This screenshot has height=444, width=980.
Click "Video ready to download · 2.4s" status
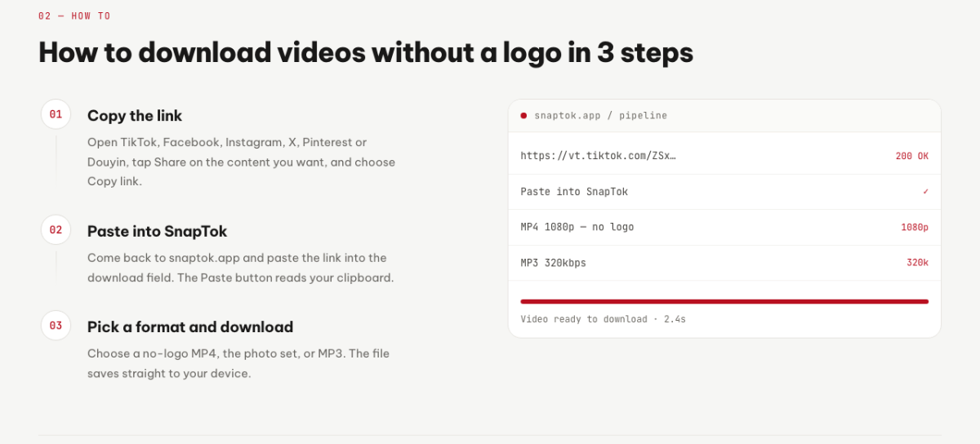(x=603, y=319)
